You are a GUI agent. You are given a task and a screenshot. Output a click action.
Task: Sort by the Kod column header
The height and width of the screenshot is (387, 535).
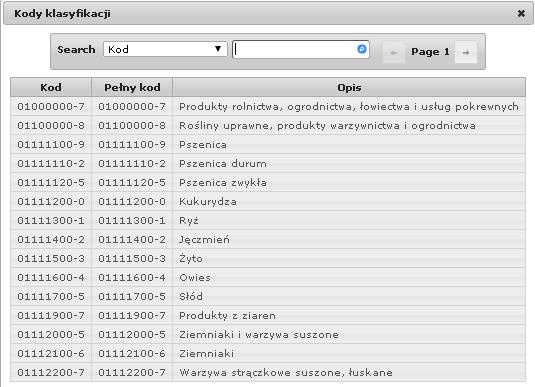[x=51, y=87]
